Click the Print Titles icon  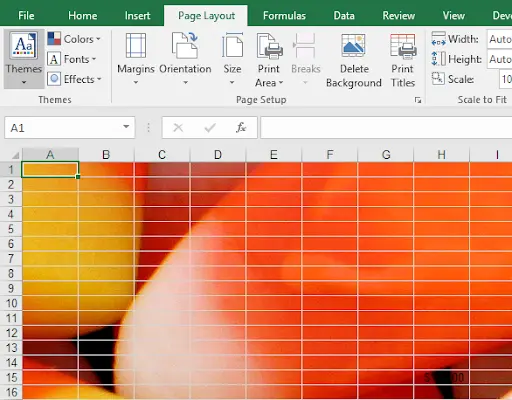pos(403,45)
